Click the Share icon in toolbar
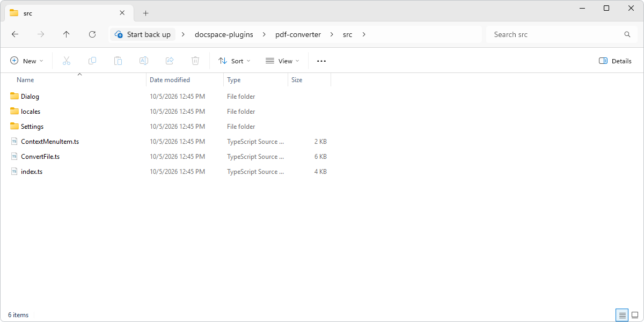The image size is (644, 322). click(x=170, y=61)
